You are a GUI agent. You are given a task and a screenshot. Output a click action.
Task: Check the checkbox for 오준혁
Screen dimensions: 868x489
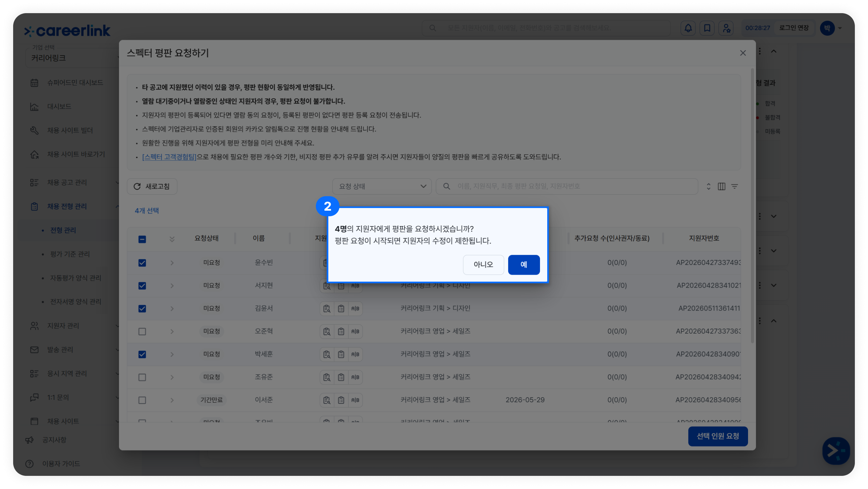coord(142,332)
